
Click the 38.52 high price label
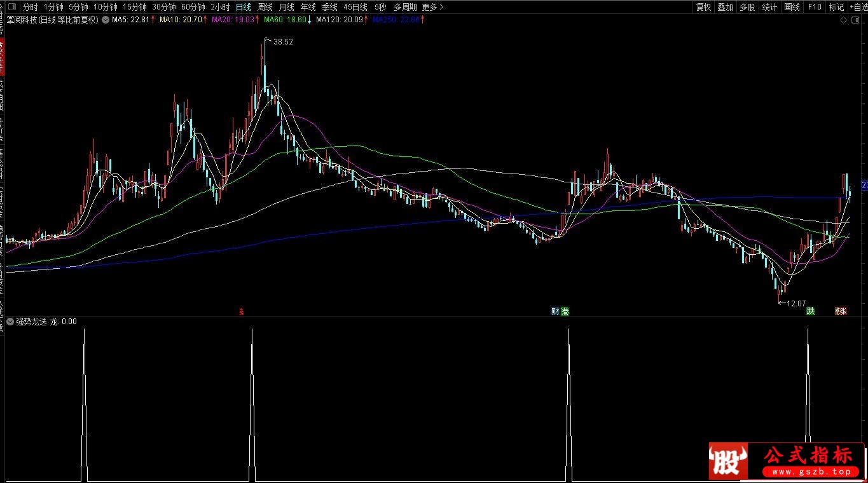tap(283, 41)
